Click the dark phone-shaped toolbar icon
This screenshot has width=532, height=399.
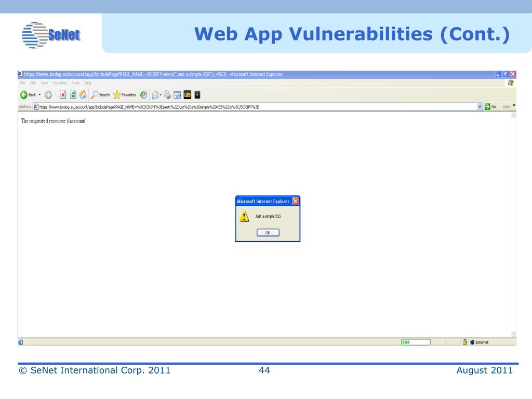click(197, 95)
